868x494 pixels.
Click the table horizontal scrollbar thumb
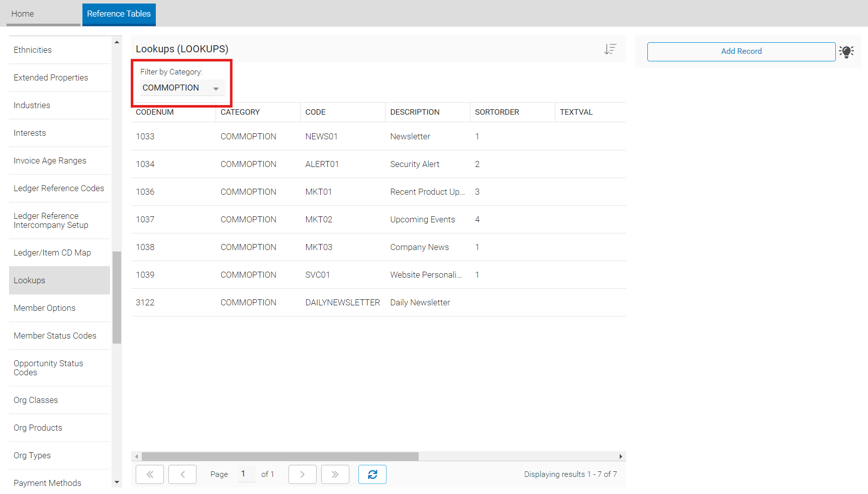click(280, 456)
